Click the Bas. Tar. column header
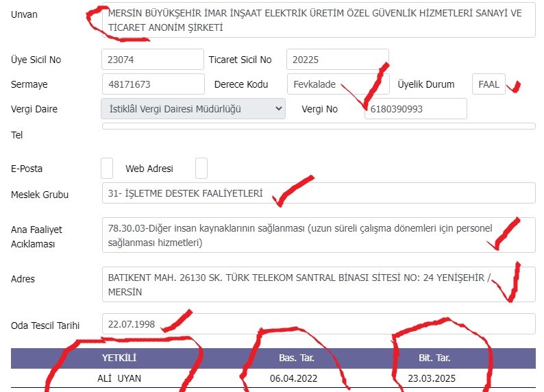 pos(297,358)
